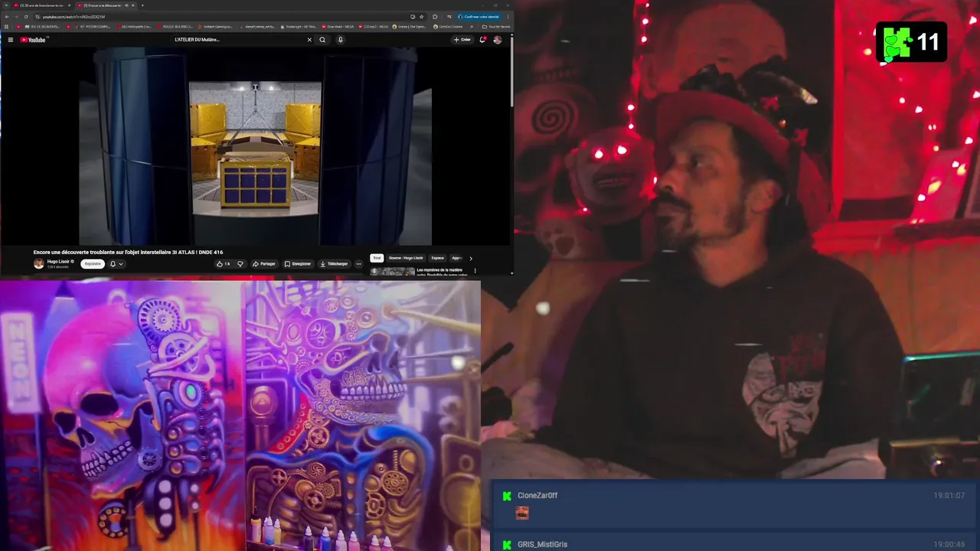Reload the page with refresh icon
This screenshot has height=551, width=980.
pos(26,16)
